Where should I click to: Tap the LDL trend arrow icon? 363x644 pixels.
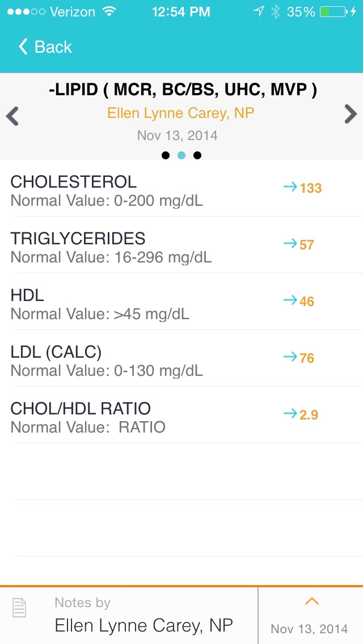click(x=290, y=357)
